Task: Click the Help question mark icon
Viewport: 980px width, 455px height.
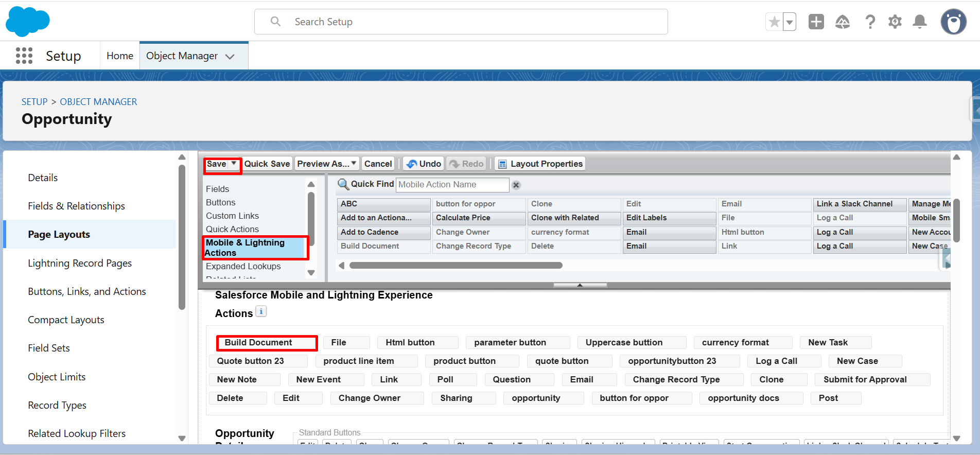Action: tap(870, 22)
